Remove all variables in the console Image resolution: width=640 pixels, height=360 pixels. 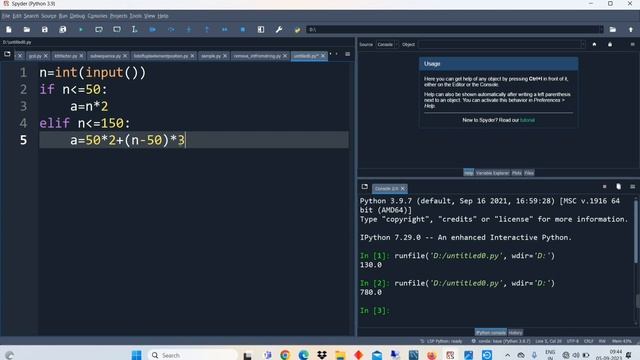[618, 187]
